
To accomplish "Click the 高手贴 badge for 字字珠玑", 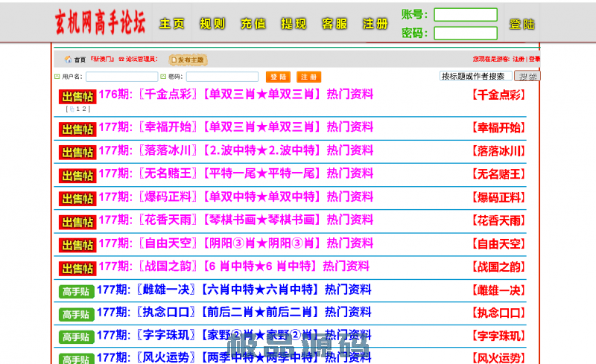I will click(x=77, y=337).
